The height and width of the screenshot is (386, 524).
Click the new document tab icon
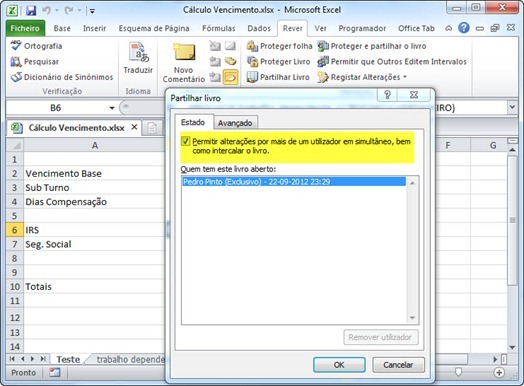click(x=152, y=128)
